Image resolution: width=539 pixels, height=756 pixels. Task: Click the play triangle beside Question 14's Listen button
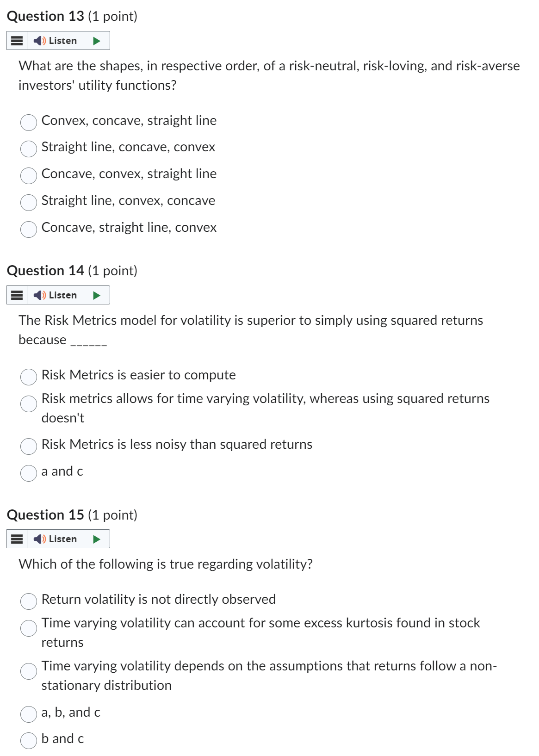(x=96, y=295)
